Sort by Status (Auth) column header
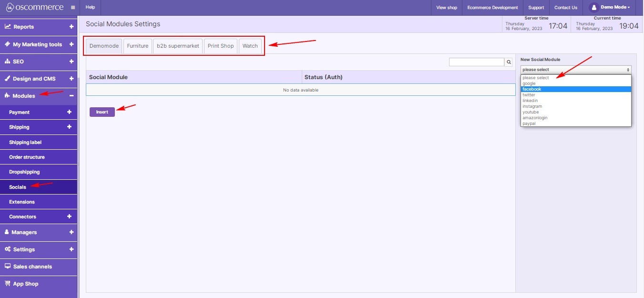Screen dimensions: 644x298 coord(409,77)
